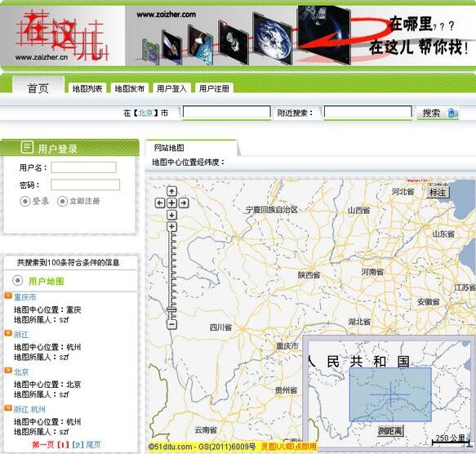476x454 pixels.
Task: Click the 灵图UU即点即用 link
Action: click(x=289, y=447)
